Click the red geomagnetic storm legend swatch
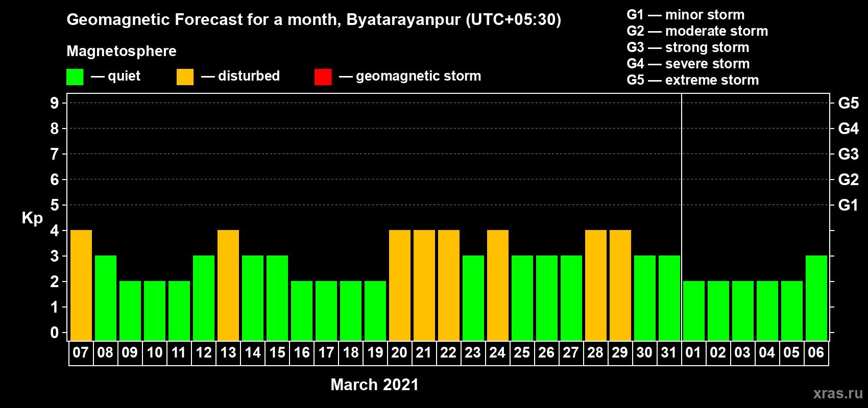 323,77
